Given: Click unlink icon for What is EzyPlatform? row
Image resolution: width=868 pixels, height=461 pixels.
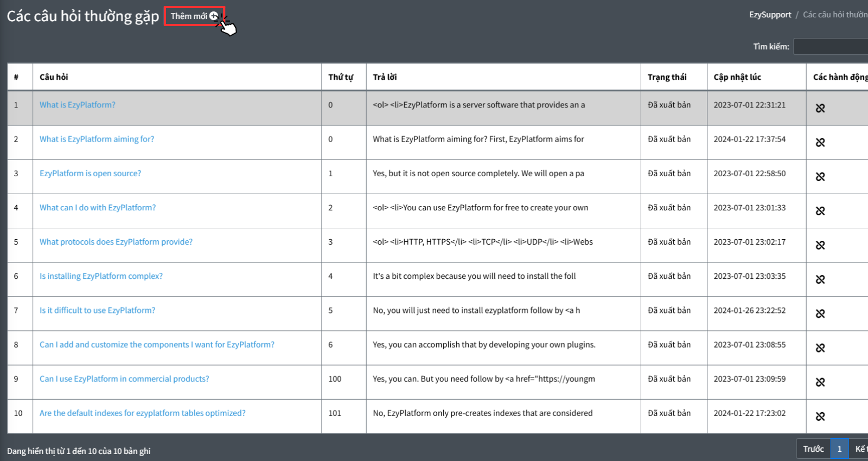Looking at the screenshot, I should pos(820,108).
